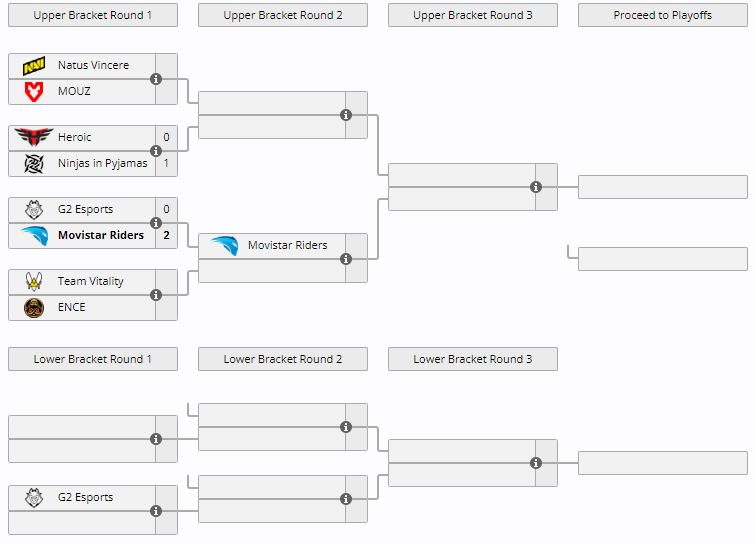The width and height of the screenshot is (755, 543).
Task: Click G2 Esports in Lower Bracket Round 1
Action: pyautogui.click(x=85, y=498)
